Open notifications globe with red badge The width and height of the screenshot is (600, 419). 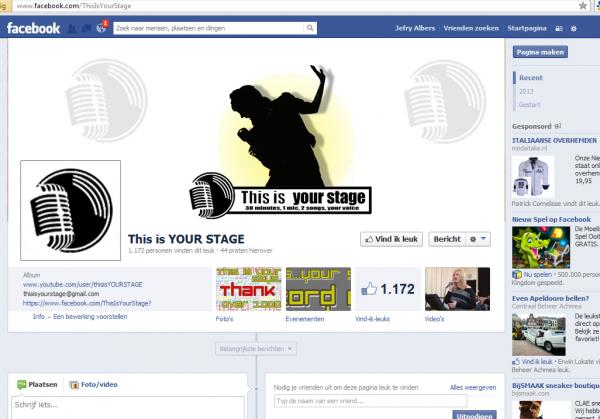click(101, 28)
